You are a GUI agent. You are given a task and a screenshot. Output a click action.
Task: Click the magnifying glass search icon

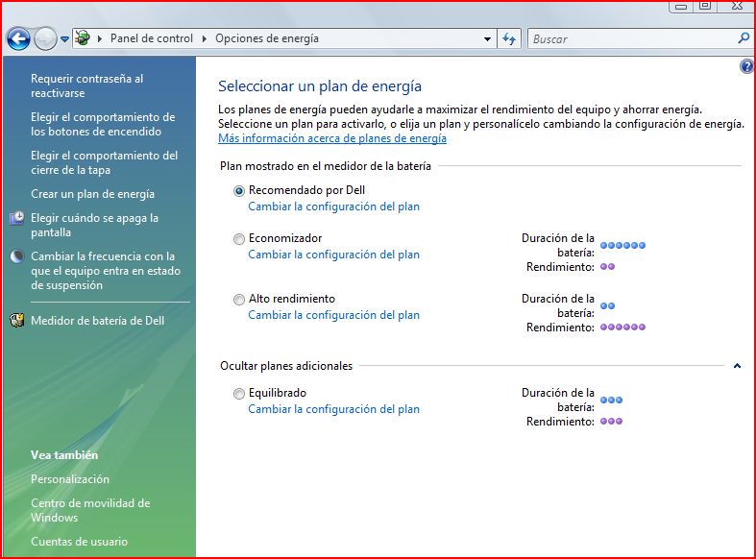[x=744, y=38]
